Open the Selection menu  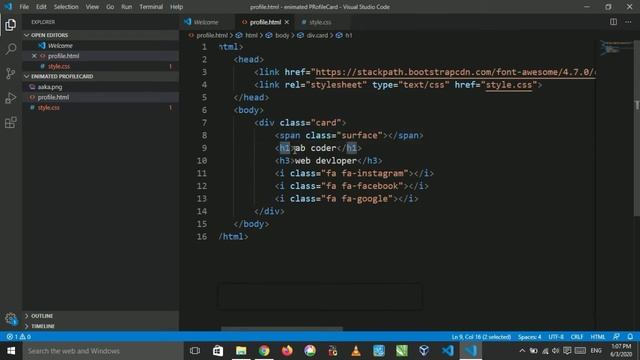[x=66, y=7]
